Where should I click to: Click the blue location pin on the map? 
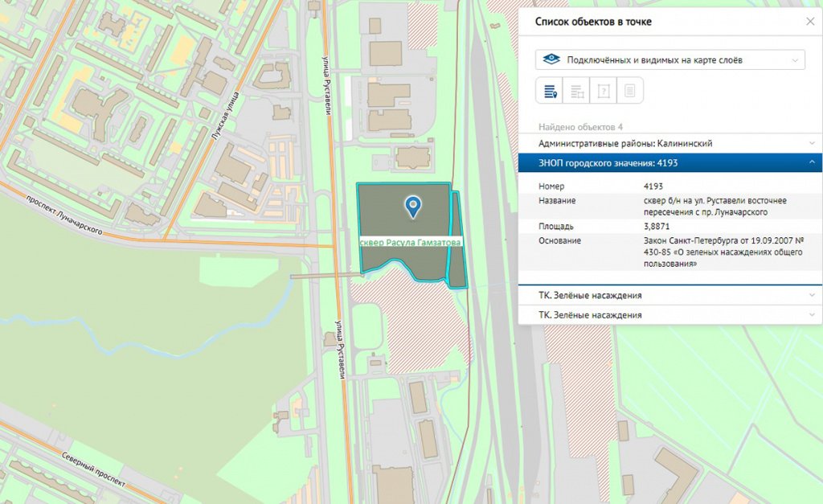click(413, 206)
